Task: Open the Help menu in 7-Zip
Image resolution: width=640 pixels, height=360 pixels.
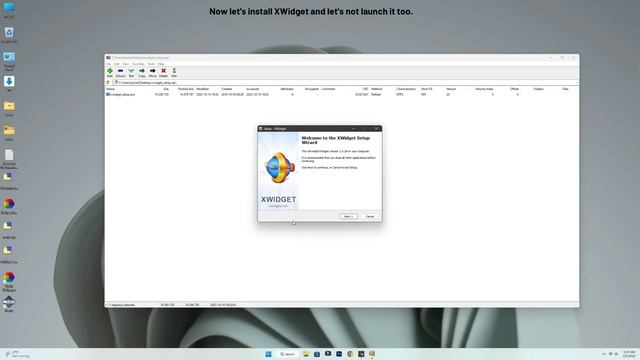Action: (161, 64)
